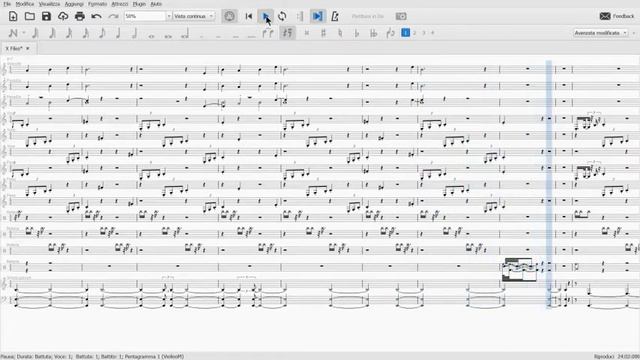Rewind playback to start
This screenshot has width=640, height=360.
point(249,16)
